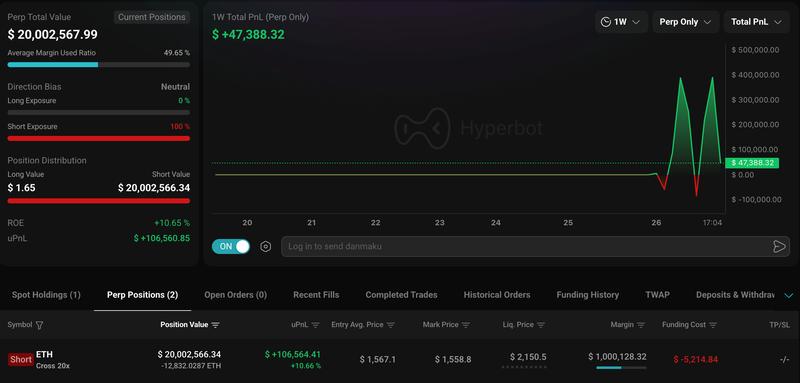This screenshot has width=800, height=383.
Task: Click the Average Margin Used Ratio bar
Action: click(x=98, y=65)
